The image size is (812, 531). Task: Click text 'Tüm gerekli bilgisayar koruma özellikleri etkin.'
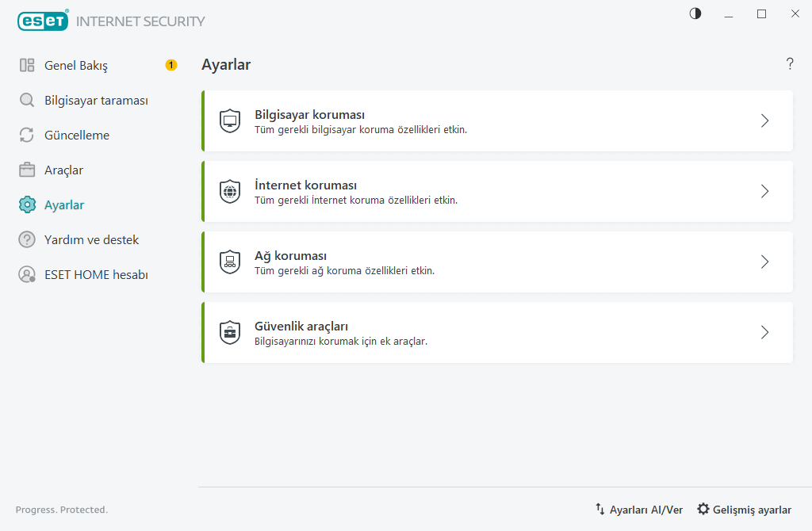pos(361,129)
